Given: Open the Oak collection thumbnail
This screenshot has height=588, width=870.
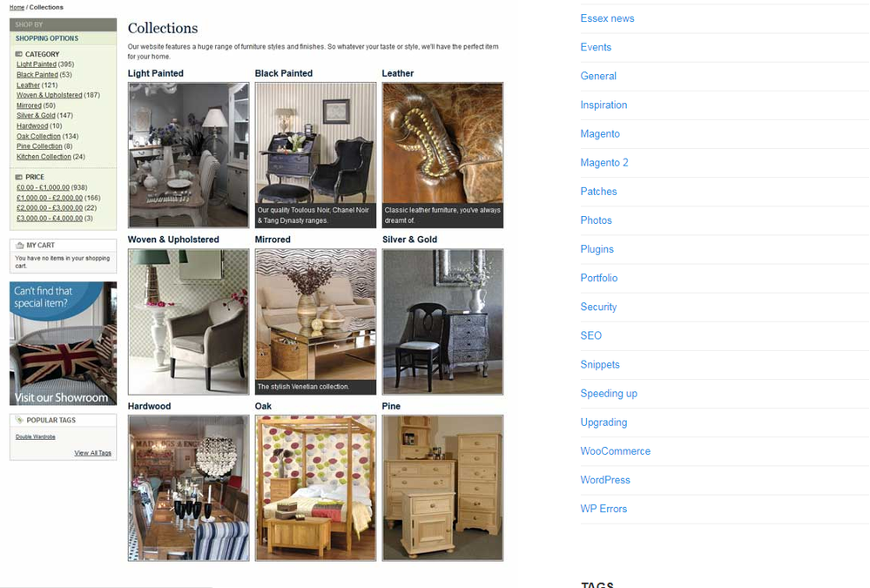Looking at the screenshot, I should click(315, 488).
